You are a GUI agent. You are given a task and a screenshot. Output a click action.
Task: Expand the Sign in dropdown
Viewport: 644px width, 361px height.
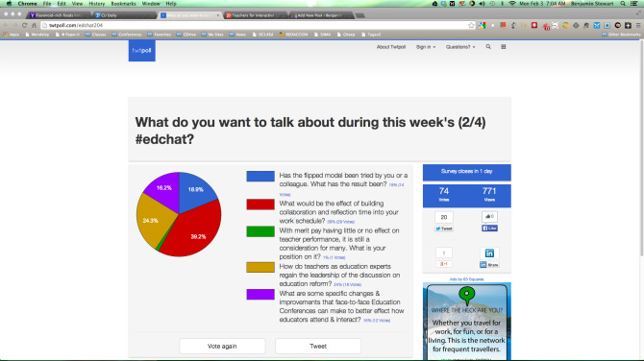[x=426, y=47]
